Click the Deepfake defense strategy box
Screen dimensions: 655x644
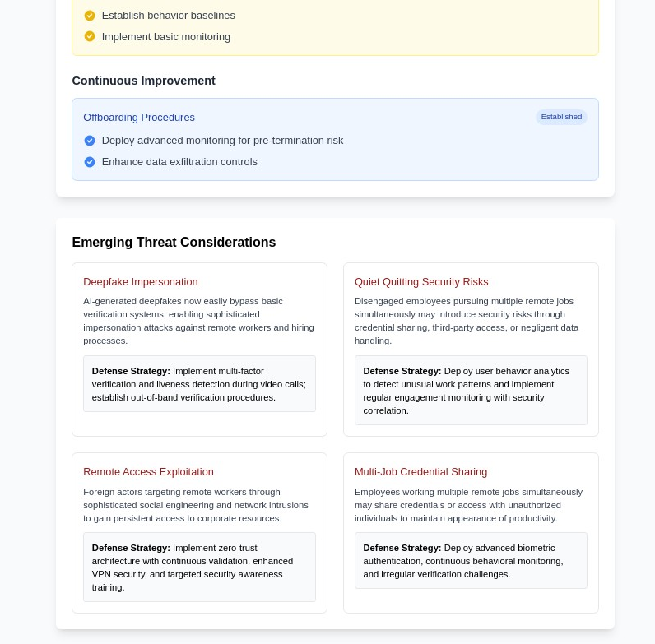coord(199,384)
